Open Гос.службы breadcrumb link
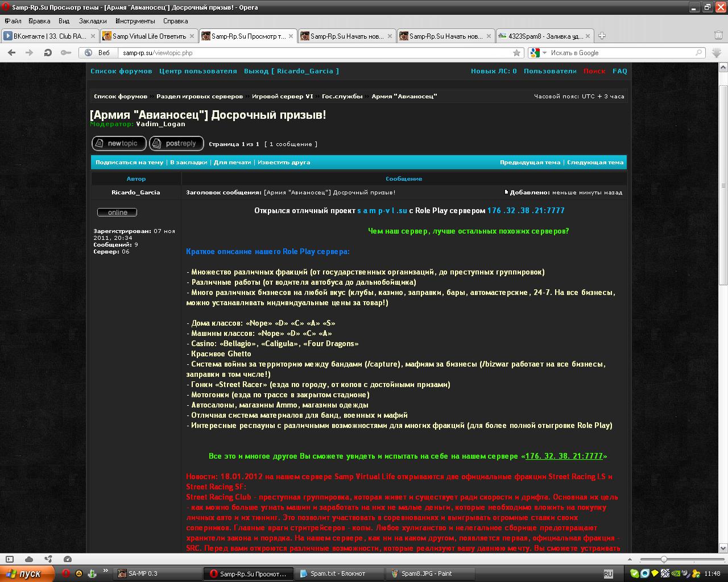Viewport: 728px width, 582px height. point(342,97)
